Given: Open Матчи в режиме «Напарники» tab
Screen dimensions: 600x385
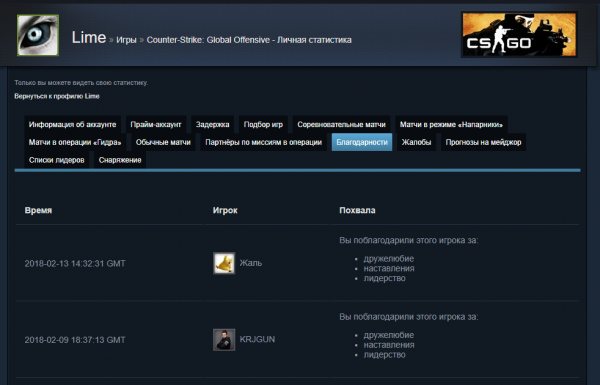Looking at the screenshot, I should (x=451, y=124).
